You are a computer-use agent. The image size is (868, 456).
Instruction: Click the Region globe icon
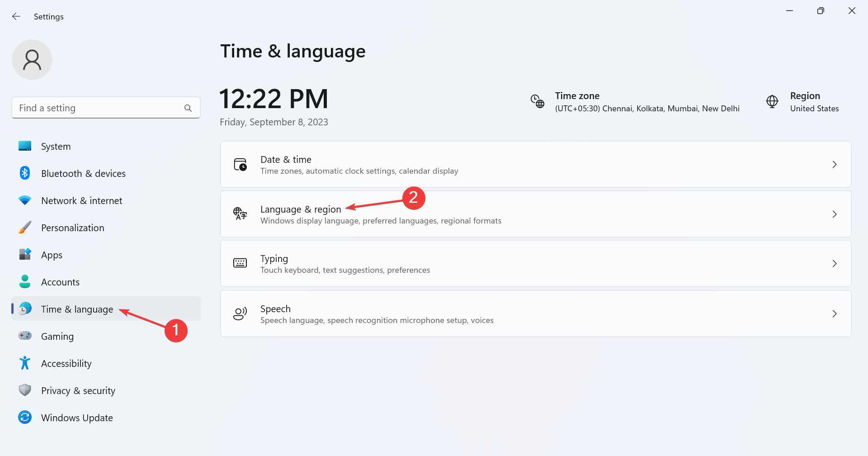coord(772,101)
